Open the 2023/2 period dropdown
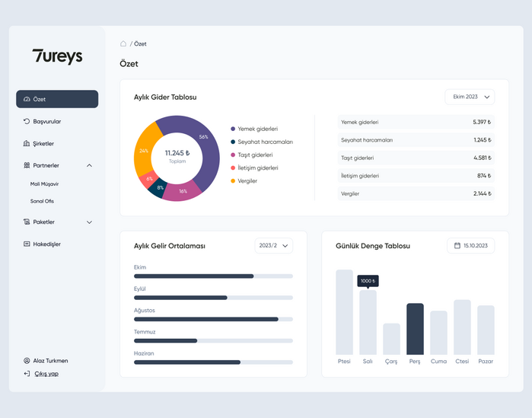 tap(273, 246)
